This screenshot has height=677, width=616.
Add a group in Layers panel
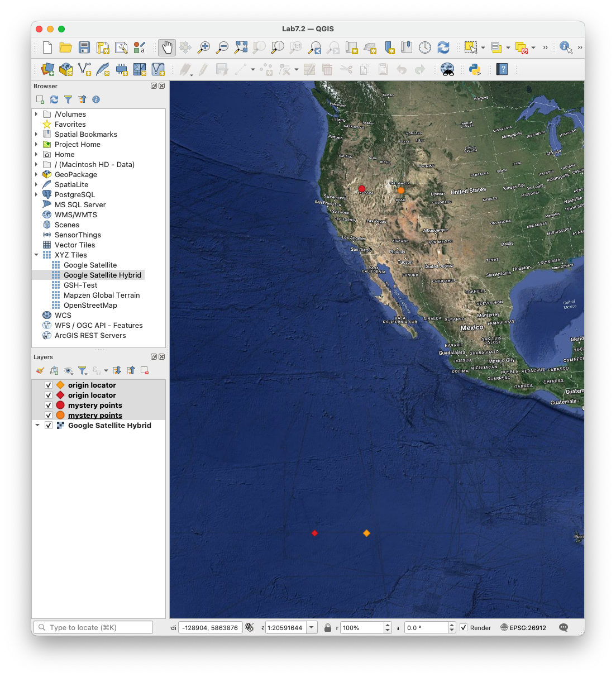[x=54, y=370]
